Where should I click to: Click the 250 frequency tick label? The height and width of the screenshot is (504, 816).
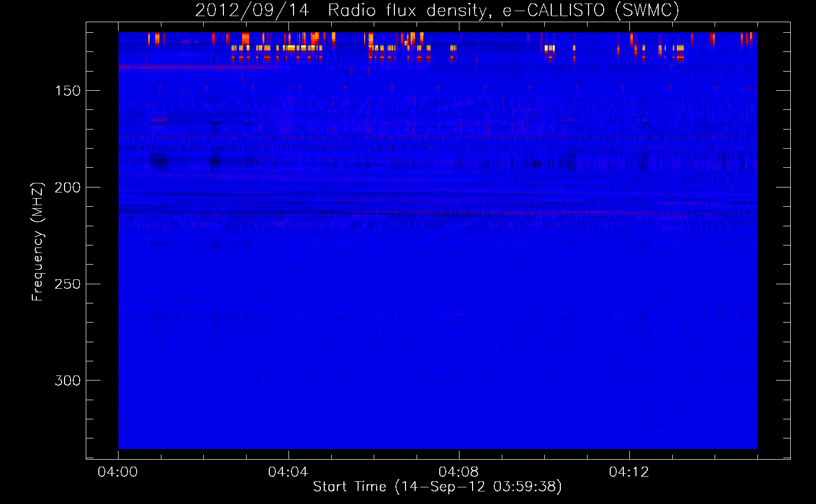[68, 284]
